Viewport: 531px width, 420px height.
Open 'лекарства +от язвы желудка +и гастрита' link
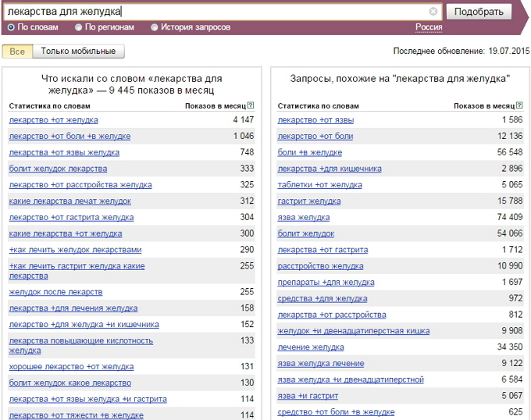click(x=87, y=399)
